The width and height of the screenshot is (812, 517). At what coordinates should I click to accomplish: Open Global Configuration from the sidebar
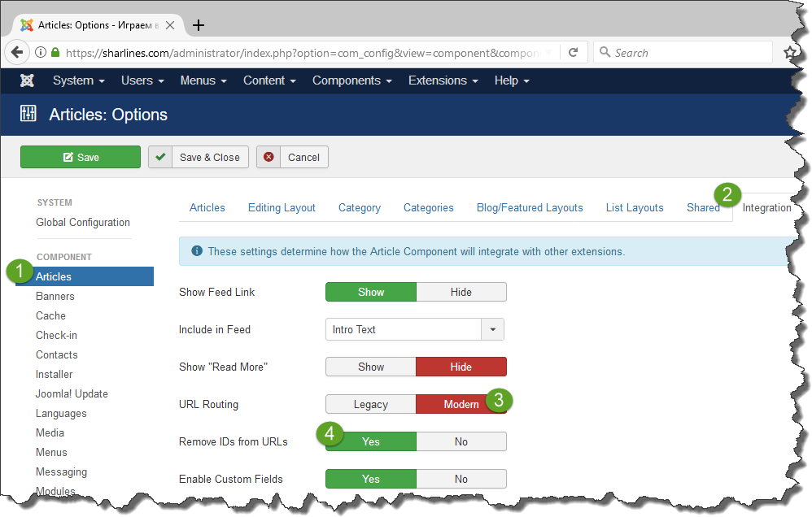click(82, 222)
